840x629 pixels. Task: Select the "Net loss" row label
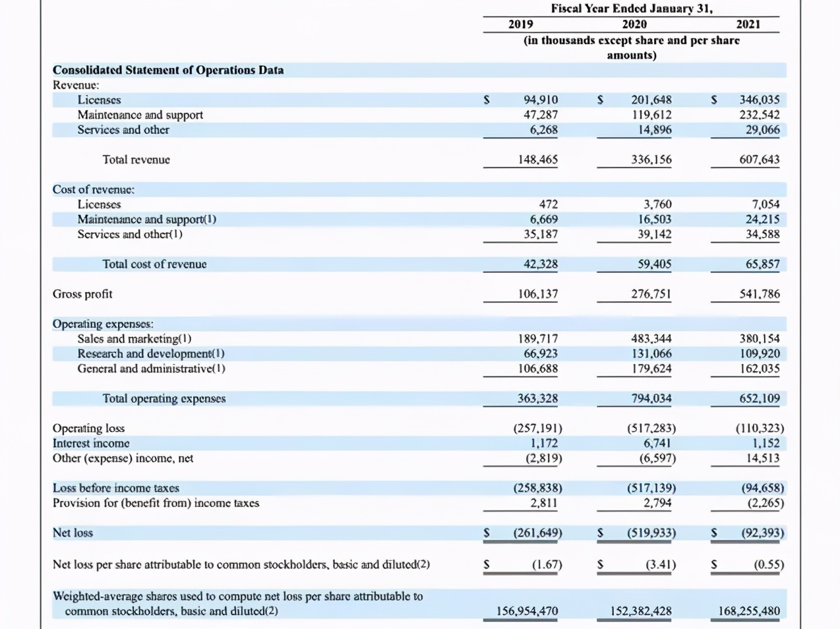tap(73, 533)
